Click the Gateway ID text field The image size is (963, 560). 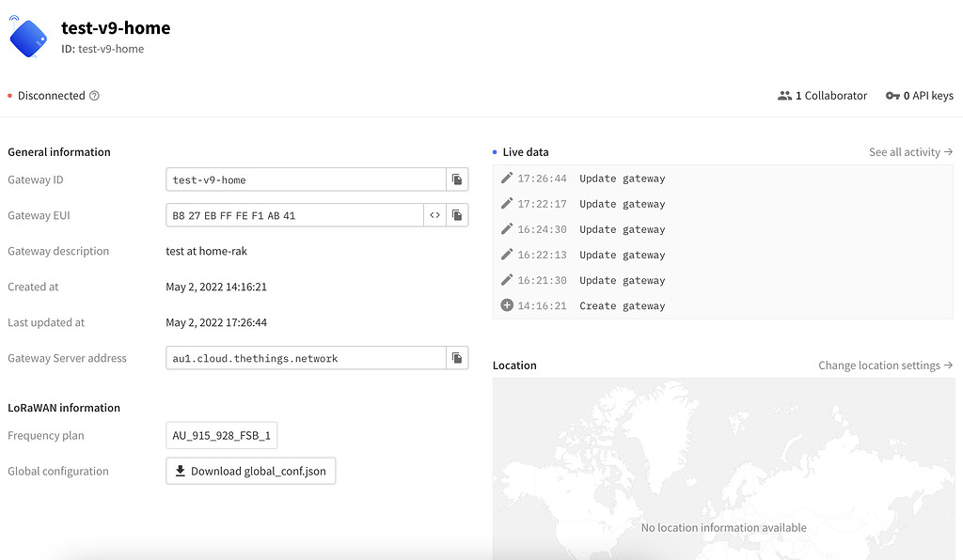[305, 179]
